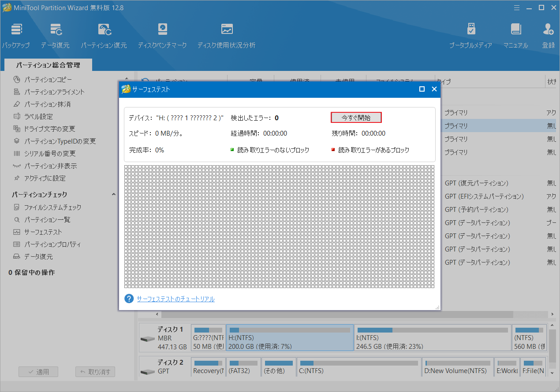Start ディスク使用状況分析 (Space Analyzer)
Screen dimensions: 560x392
tap(226, 35)
